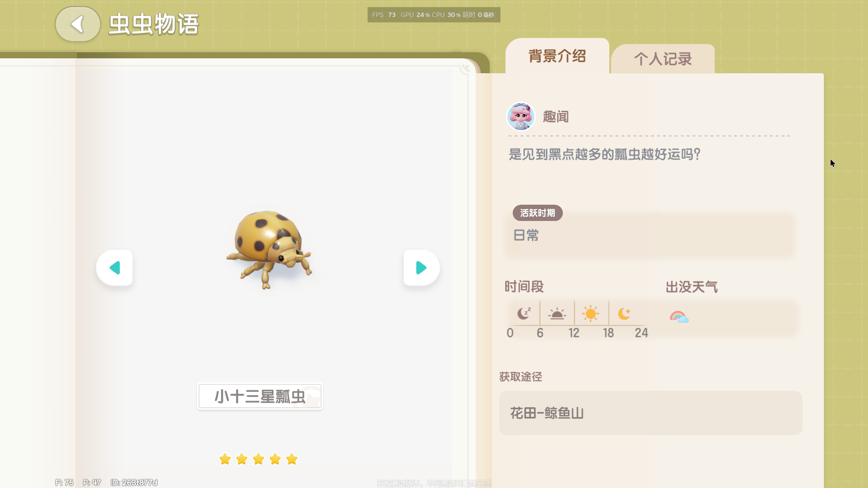Click the sleeping moon night icon

pyautogui.click(x=524, y=313)
